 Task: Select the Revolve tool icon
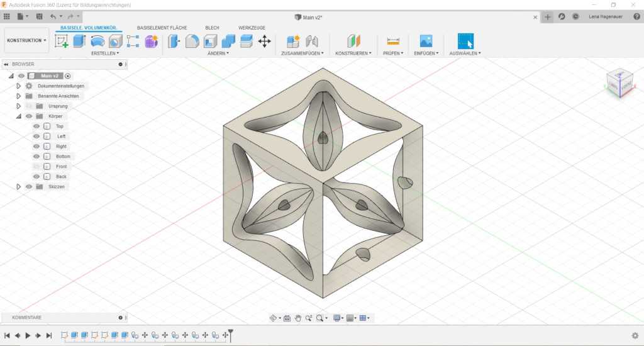[97, 41]
